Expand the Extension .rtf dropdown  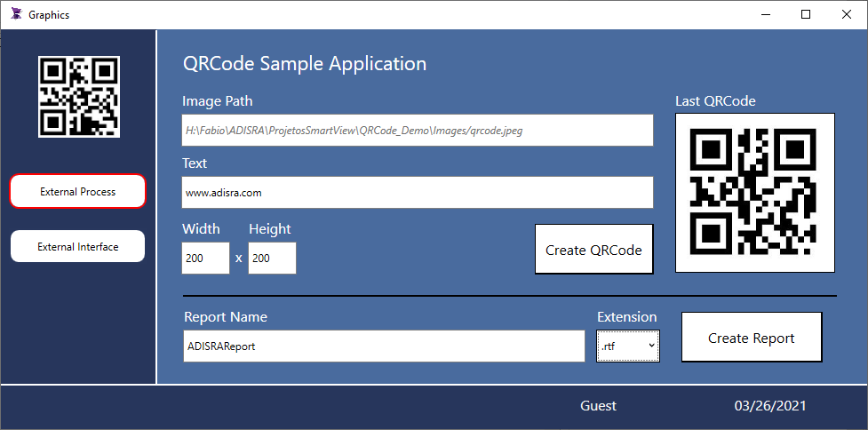[628, 346]
